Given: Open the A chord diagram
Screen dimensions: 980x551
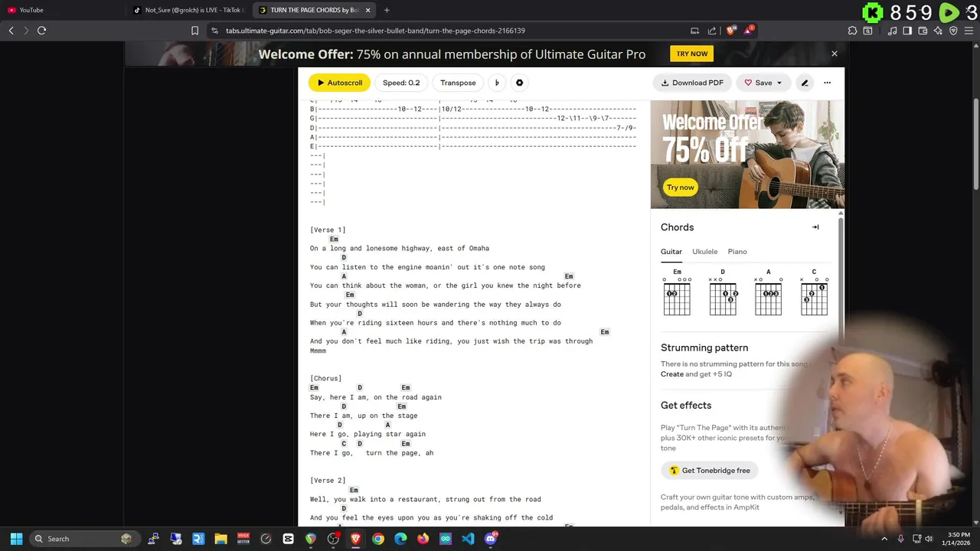Looking at the screenshot, I should click(769, 292).
